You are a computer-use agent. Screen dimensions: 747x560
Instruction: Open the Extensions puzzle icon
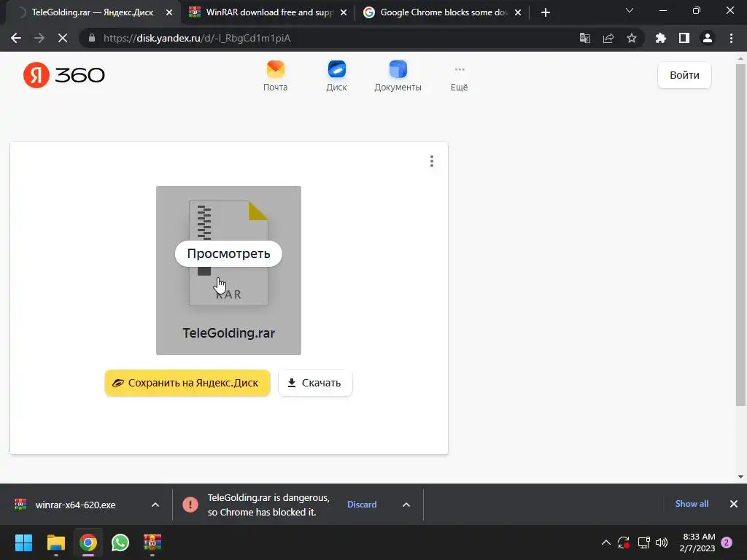coord(661,38)
